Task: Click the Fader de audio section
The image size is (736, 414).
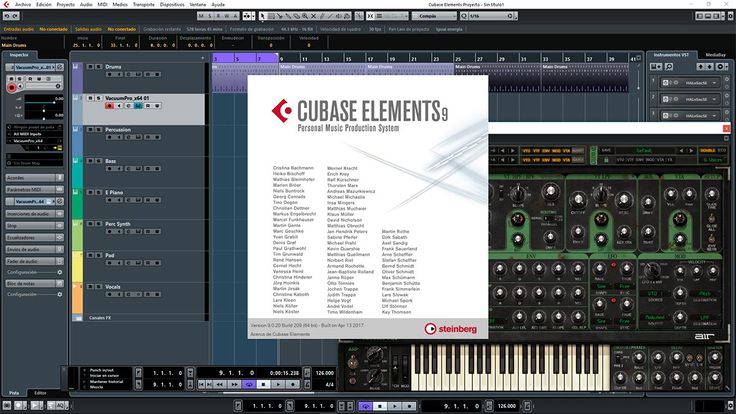Action: point(34,261)
